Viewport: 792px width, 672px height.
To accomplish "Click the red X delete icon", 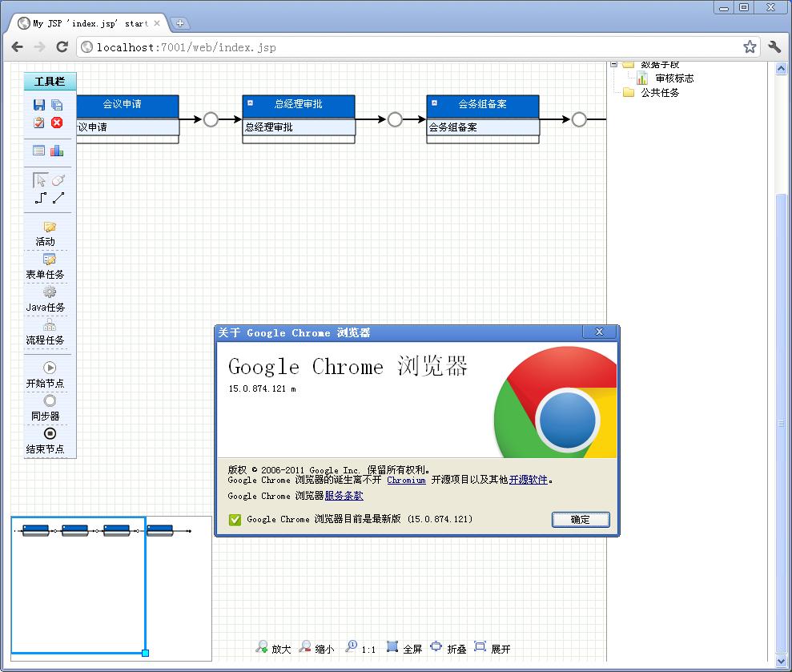I will [57, 123].
